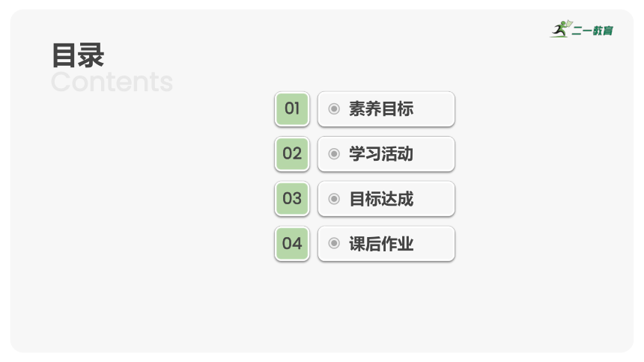644x362 pixels.
Task: Click the 目录 heading title
Action: tap(78, 55)
